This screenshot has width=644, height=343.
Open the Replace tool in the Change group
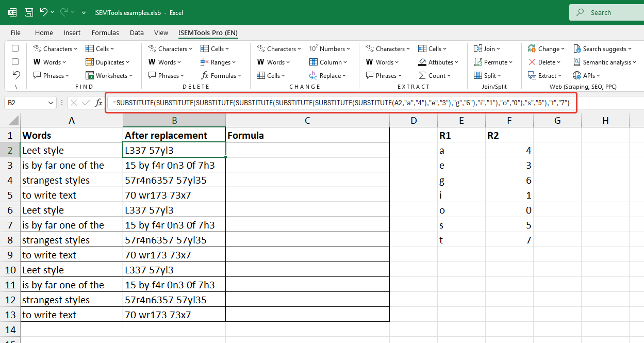click(x=329, y=75)
